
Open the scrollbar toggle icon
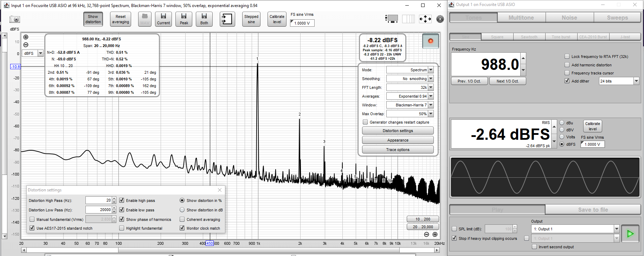click(x=392, y=19)
